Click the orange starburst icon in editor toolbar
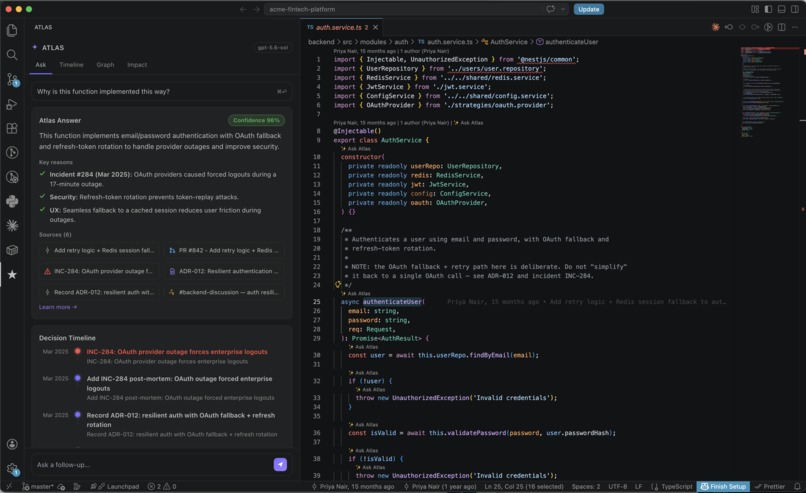 (x=715, y=27)
